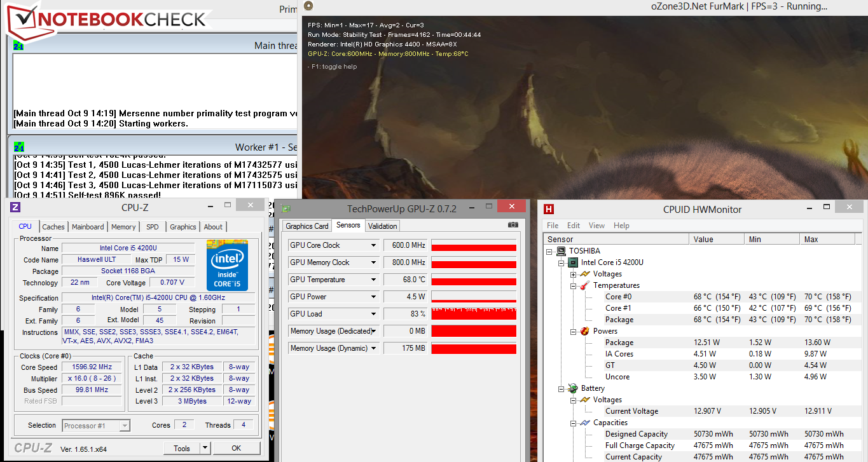
Task: Switch to the Graphics Card tab in GPU-Z
Action: (x=307, y=226)
